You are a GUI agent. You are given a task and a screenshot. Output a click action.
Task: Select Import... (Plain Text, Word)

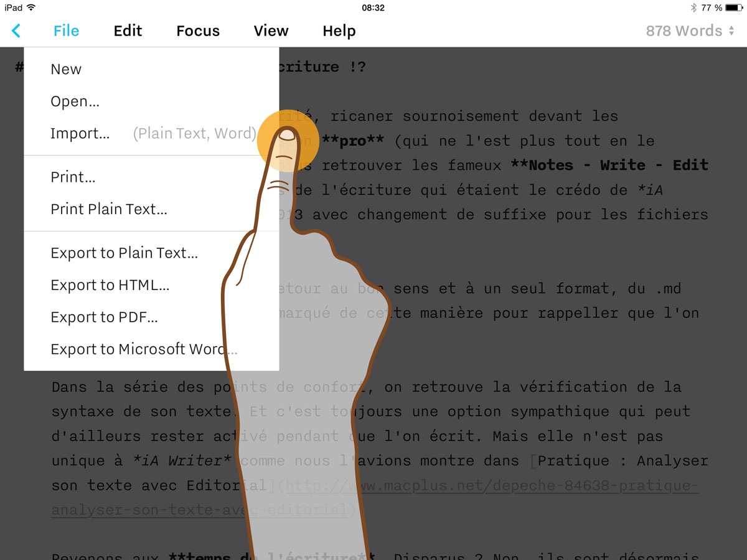pos(151,133)
